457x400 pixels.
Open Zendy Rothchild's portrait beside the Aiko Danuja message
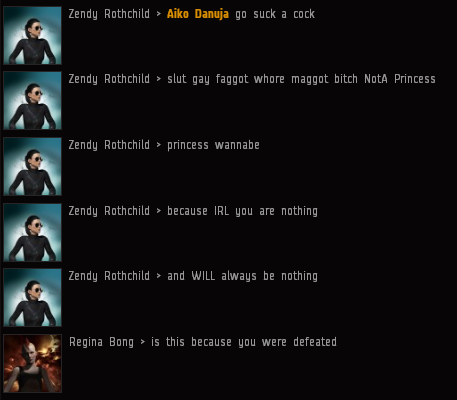tap(32, 35)
